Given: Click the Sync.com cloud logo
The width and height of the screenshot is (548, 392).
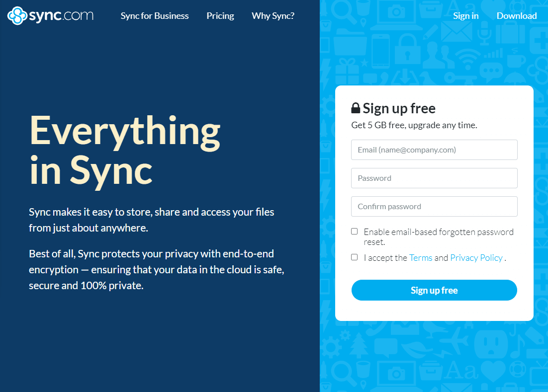Looking at the screenshot, I should click(x=17, y=15).
